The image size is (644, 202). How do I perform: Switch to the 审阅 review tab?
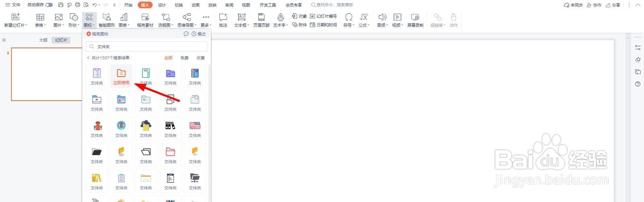(229, 5)
